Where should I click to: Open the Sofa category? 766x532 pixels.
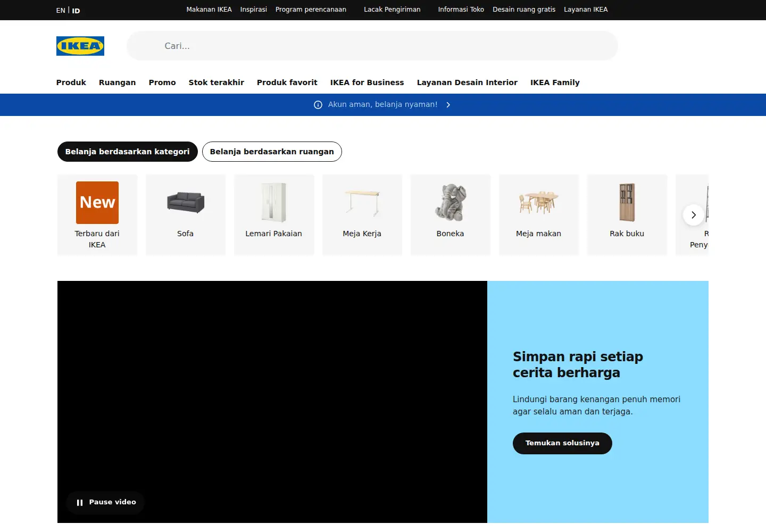[186, 215]
